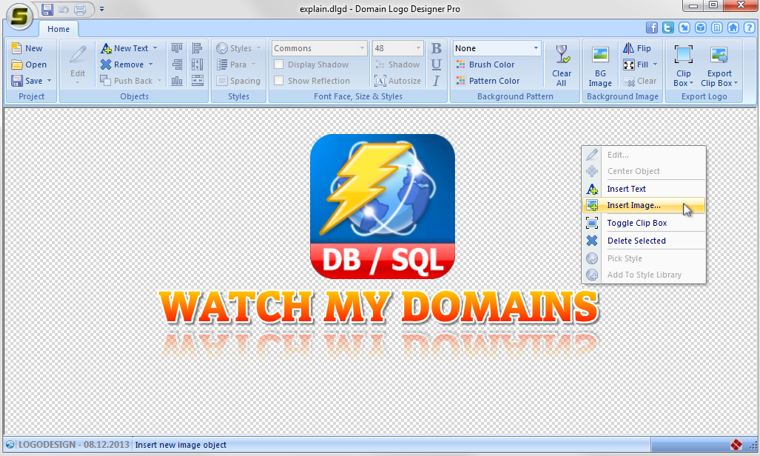The height and width of the screenshot is (456, 760).
Task: Switch to the Home ribbon tab
Action: coord(58,29)
